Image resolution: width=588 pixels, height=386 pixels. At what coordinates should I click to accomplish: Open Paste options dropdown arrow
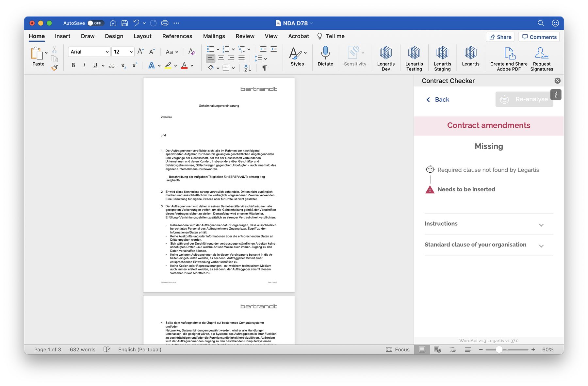46,53
